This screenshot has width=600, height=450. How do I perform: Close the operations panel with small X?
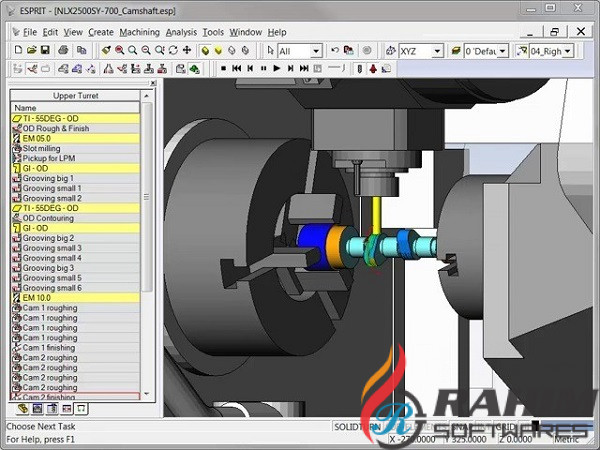coord(153,83)
